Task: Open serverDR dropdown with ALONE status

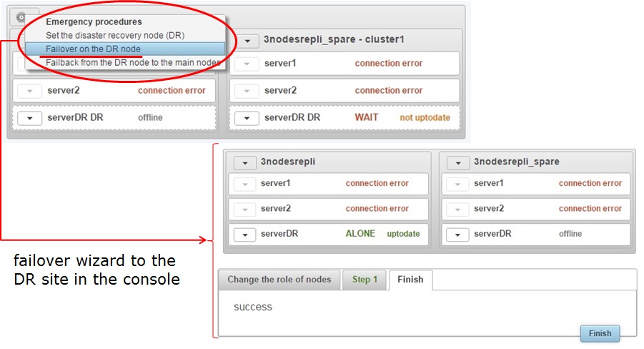Action: [x=244, y=235]
